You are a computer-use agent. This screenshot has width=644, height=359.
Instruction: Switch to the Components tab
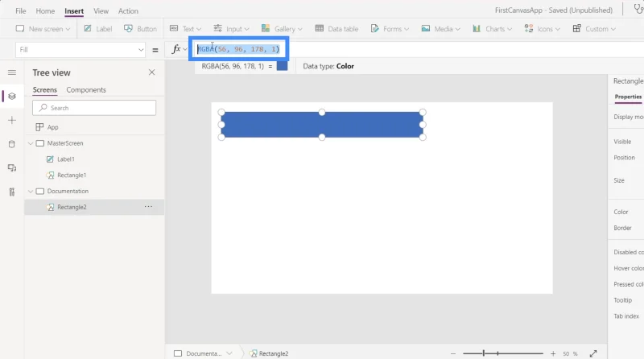tap(86, 90)
